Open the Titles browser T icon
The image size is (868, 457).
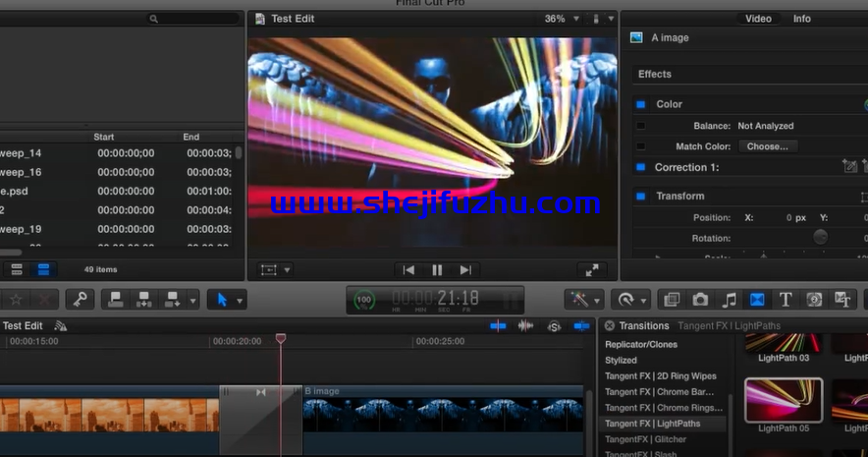[x=786, y=300]
